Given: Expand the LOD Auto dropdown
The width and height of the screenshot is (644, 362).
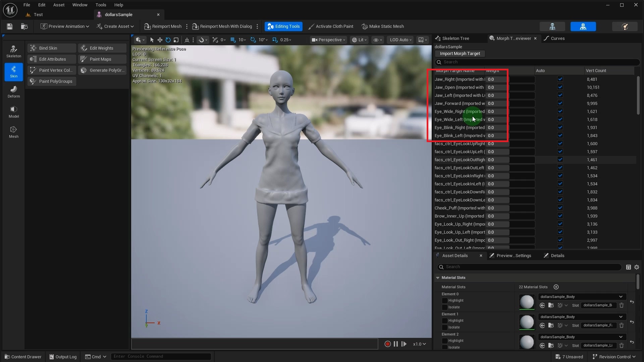Looking at the screenshot, I should click(400, 40).
